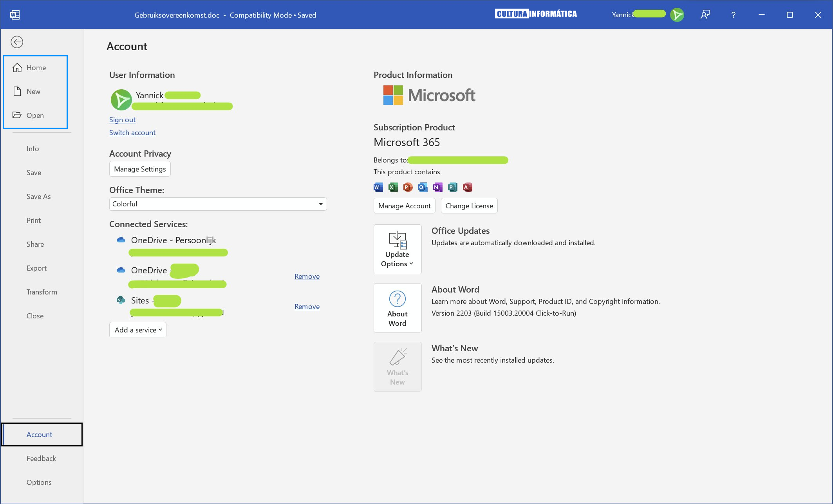Screen dimensions: 833x504
Task: Remove the second OneDrive connected service
Action: tap(307, 276)
